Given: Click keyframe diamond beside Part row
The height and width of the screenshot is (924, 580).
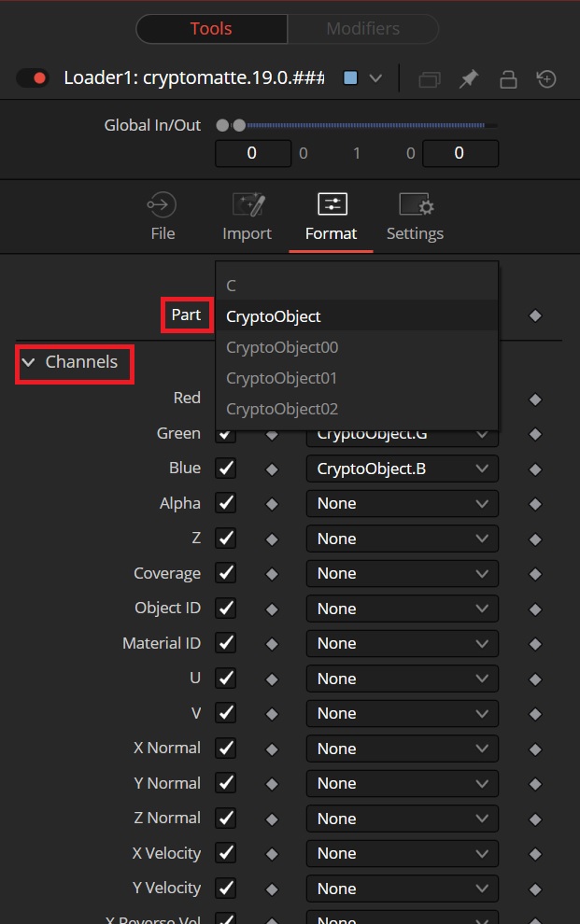Looking at the screenshot, I should pyautogui.click(x=535, y=315).
